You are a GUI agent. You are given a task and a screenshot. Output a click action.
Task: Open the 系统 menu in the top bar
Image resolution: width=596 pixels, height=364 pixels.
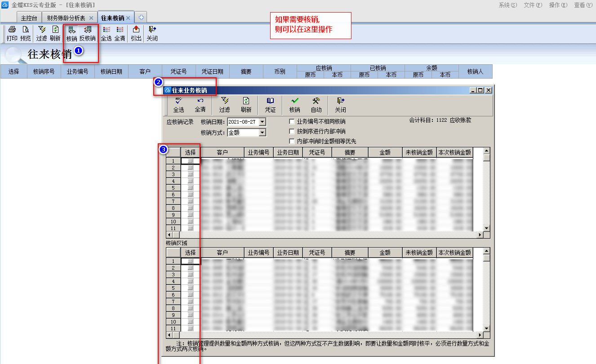tap(507, 5)
